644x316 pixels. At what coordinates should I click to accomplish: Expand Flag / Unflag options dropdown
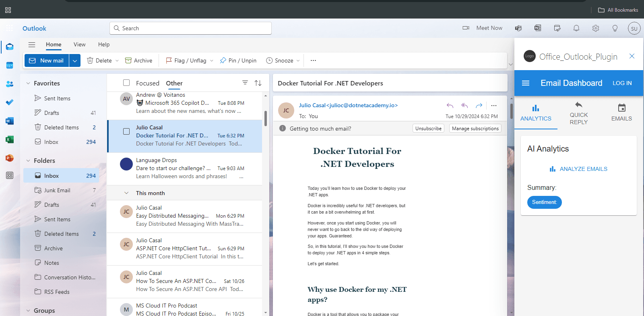tap(212, 61)
